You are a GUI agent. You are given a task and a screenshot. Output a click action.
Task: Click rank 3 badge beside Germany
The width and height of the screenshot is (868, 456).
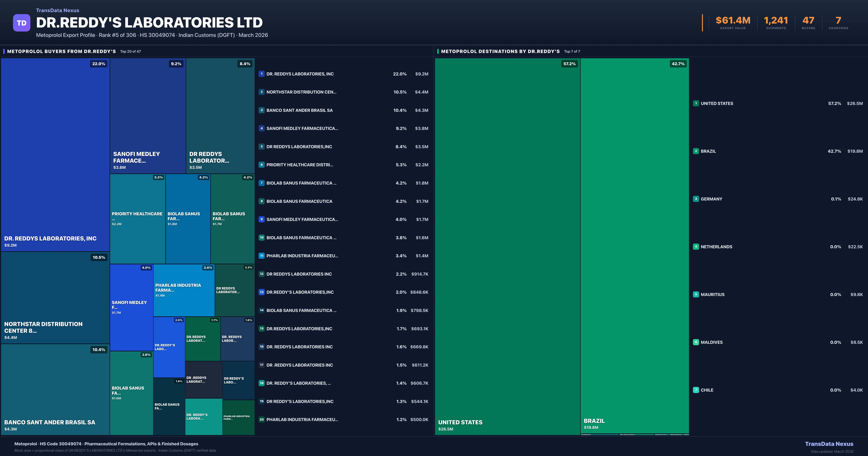(x=696, y=199)
